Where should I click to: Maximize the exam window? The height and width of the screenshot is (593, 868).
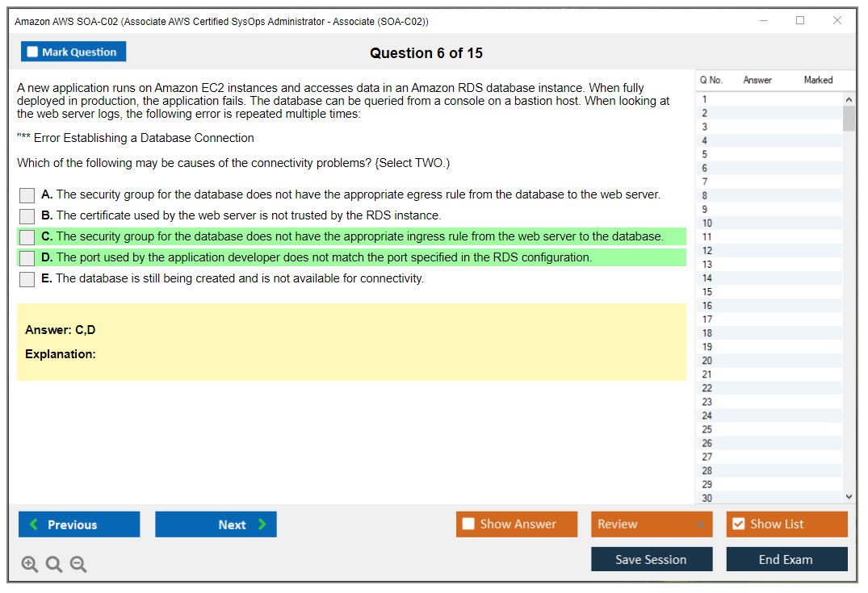[800, 21]
